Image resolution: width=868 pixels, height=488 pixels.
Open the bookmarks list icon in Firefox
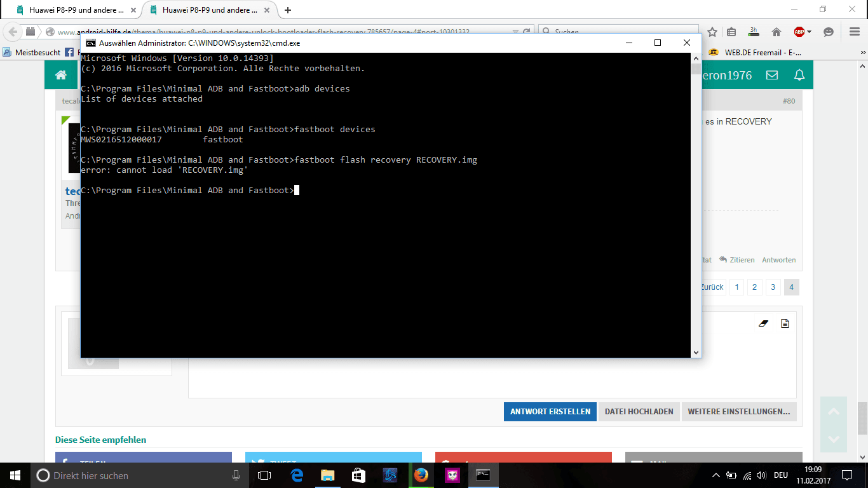pyautogui.click(x=731, y=32)
